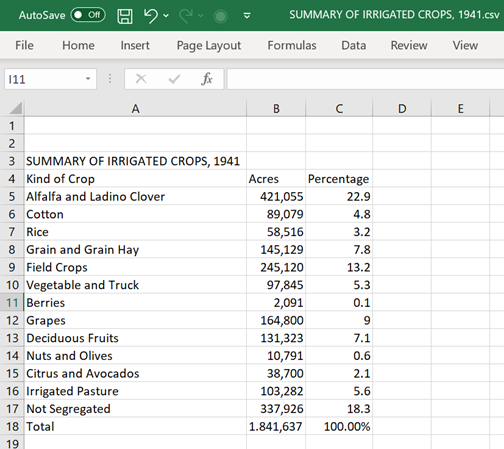
Task: Open the Redo history dropdown arrow
Action: tap(201, 16)
